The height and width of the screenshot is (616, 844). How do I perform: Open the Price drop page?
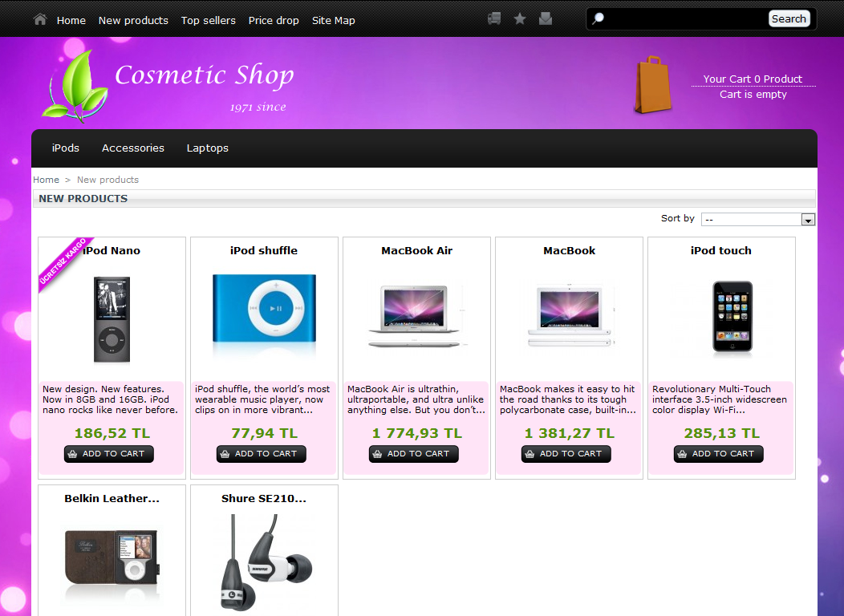coord(274,20)
